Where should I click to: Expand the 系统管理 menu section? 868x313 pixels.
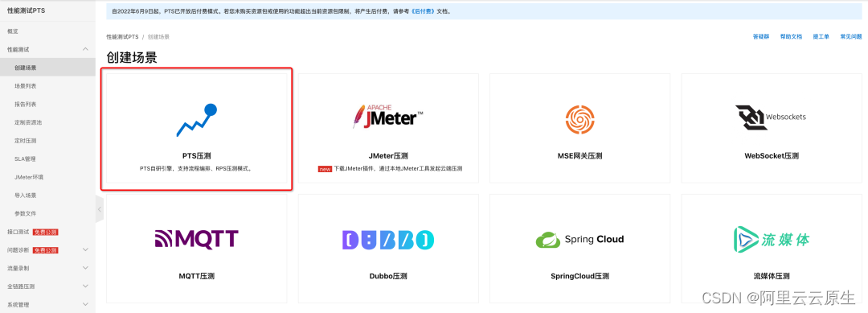tap(85, 304)
